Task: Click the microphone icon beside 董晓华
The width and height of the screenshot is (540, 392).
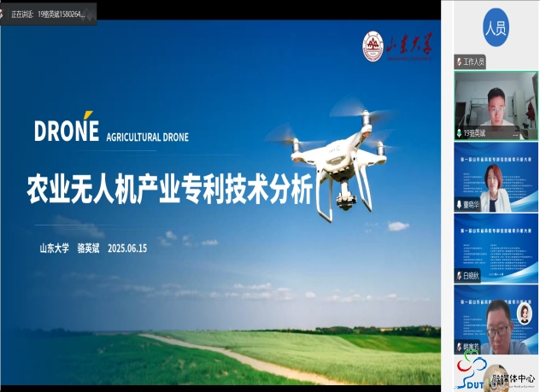Action: (x=459, y=204)
